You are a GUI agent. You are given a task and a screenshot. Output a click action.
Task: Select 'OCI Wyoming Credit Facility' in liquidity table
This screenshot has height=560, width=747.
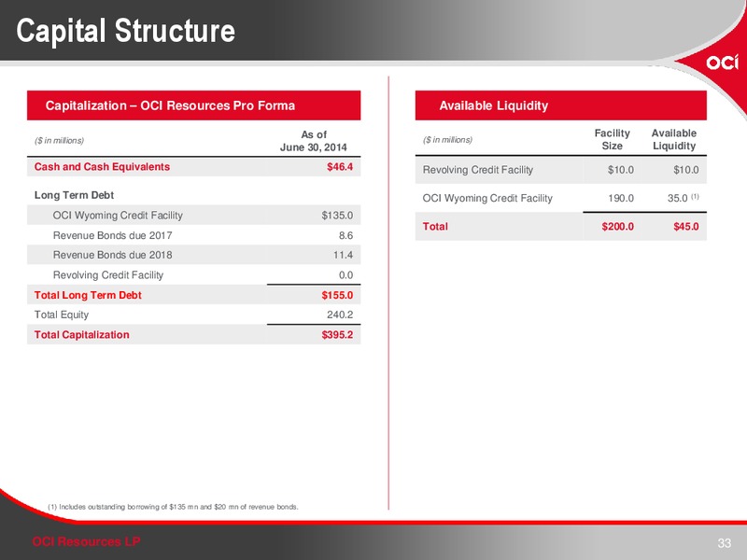click(487, 198)
